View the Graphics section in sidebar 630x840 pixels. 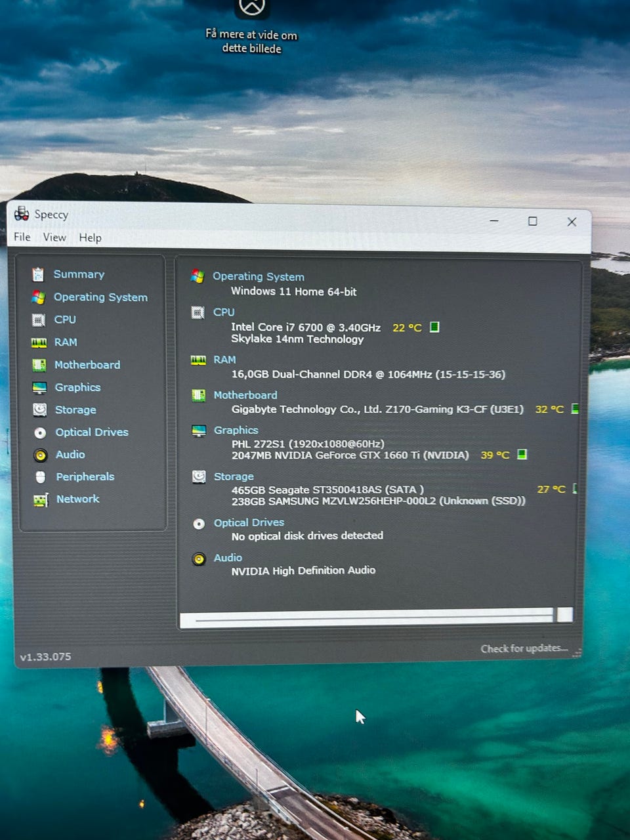click(77, 387)
